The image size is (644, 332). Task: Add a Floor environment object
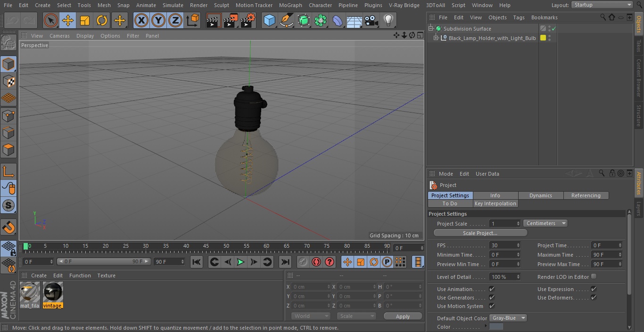[x=355, y=20]
